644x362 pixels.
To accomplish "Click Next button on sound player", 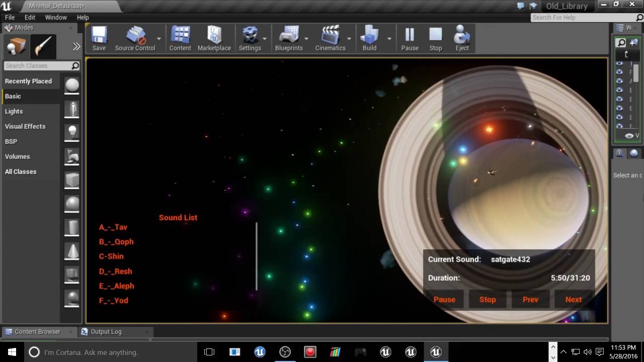I will coord(573,299).
